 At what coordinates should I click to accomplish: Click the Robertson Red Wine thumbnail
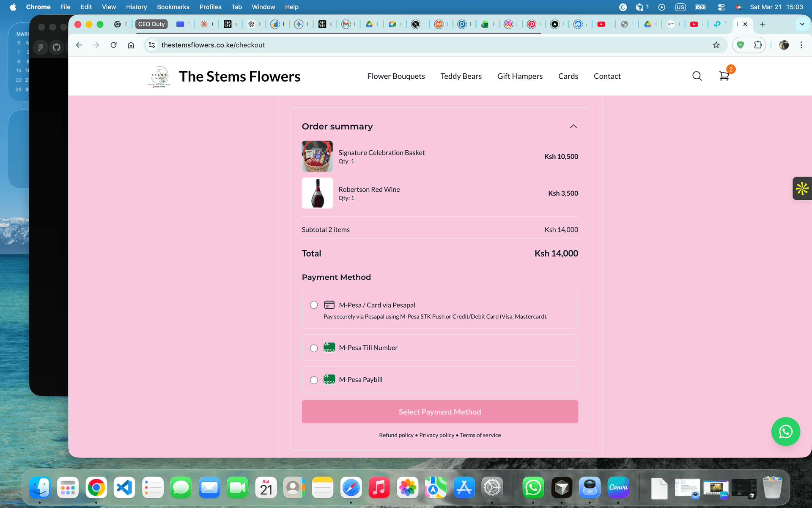coord(317,193)
